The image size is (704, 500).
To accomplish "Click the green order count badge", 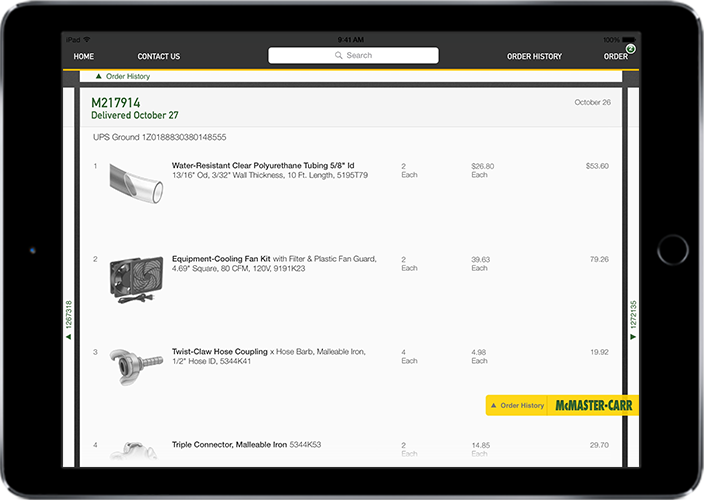I will point(631,48).
